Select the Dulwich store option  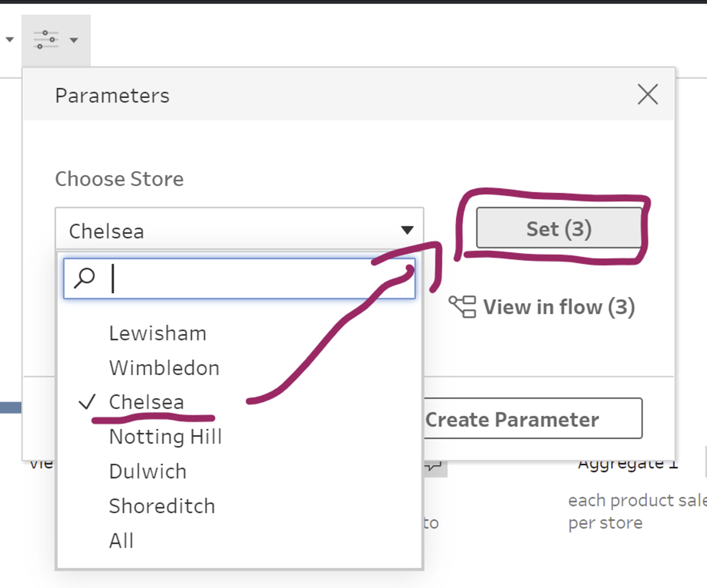click(148, 472)
